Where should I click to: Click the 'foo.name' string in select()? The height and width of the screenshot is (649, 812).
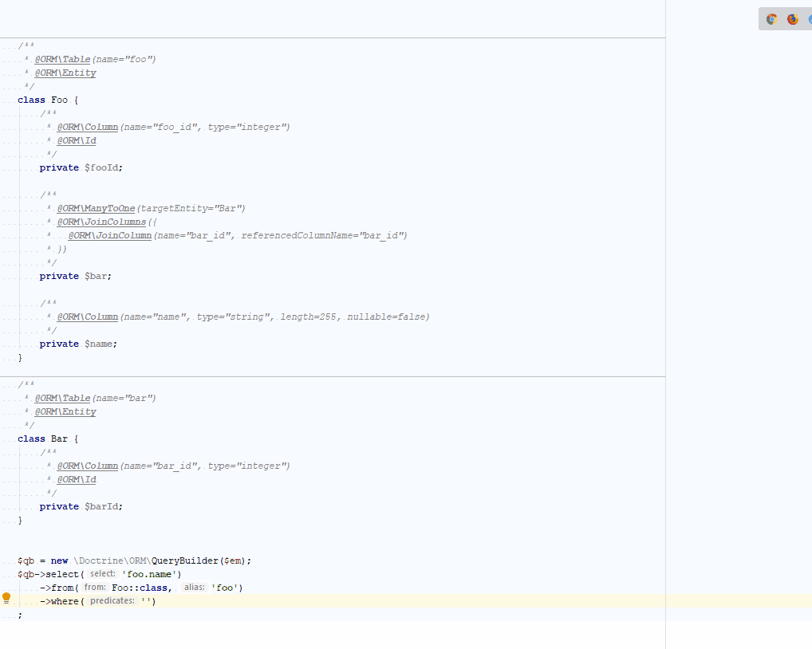point(149,575)
